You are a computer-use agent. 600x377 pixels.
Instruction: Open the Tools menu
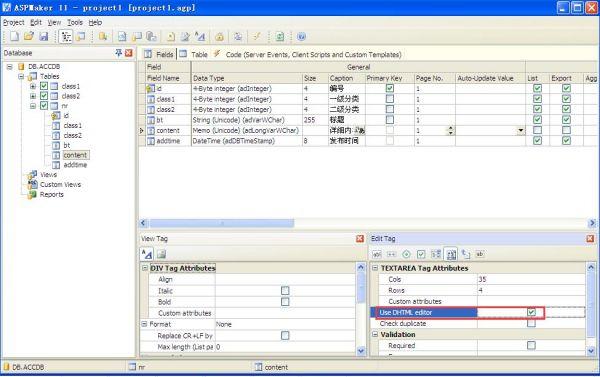[75, 23]
